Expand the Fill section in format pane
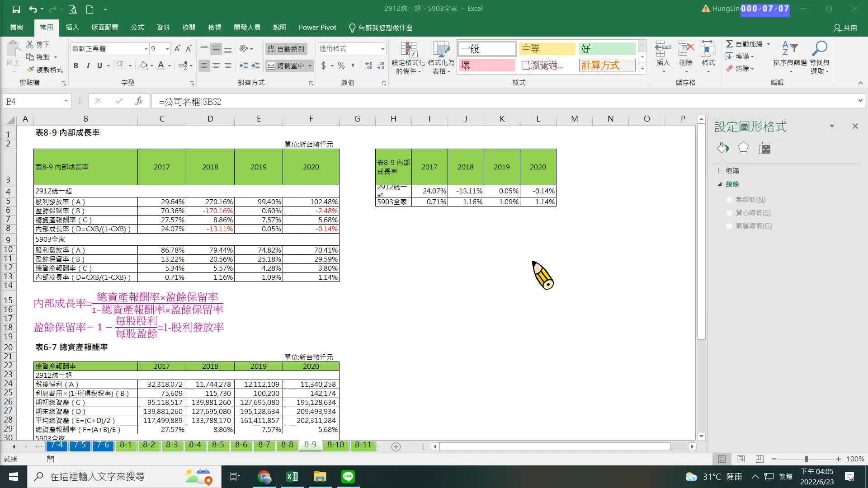 tap(720, 171)
